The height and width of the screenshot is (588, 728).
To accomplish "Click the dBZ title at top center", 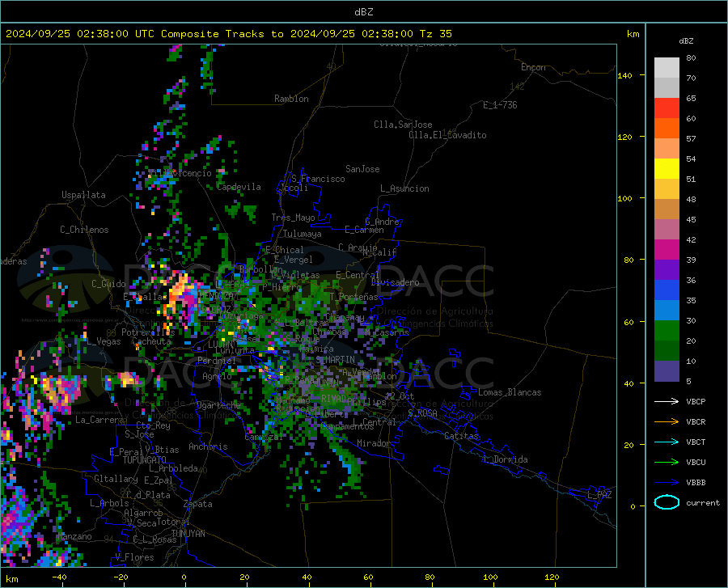I will (363, 12).
